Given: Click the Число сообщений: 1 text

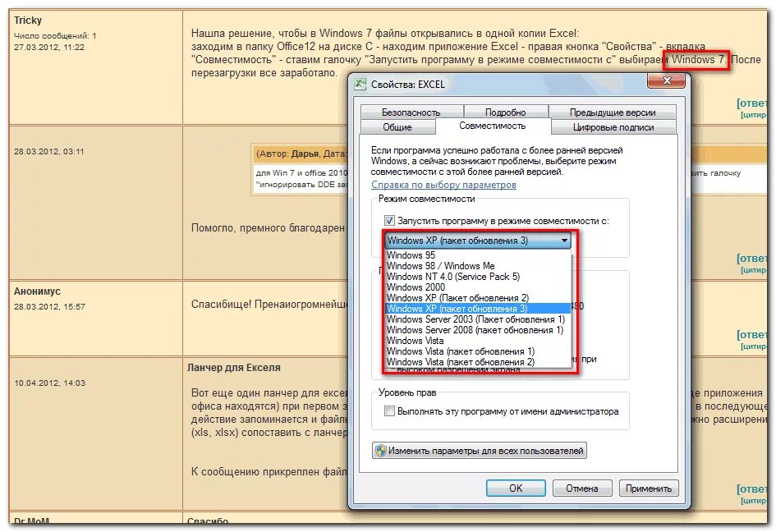Looking at the screenshot, I should coord(56,35).
